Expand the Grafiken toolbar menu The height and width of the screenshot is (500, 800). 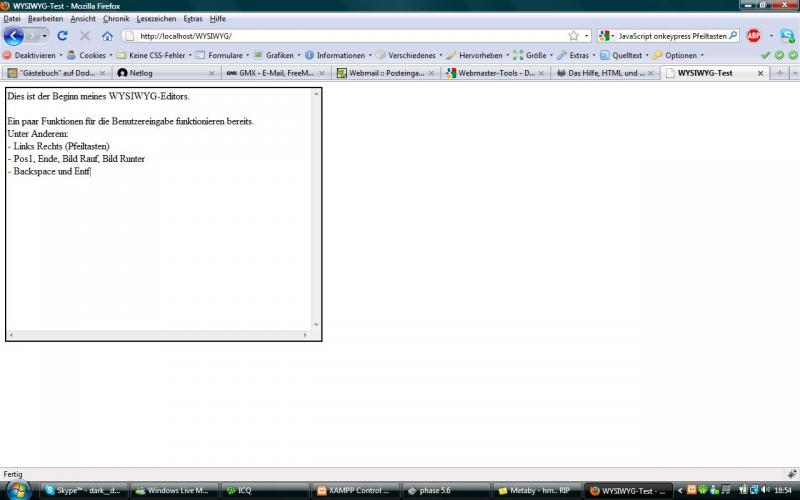pyautogui.click(x=279, y=55)
